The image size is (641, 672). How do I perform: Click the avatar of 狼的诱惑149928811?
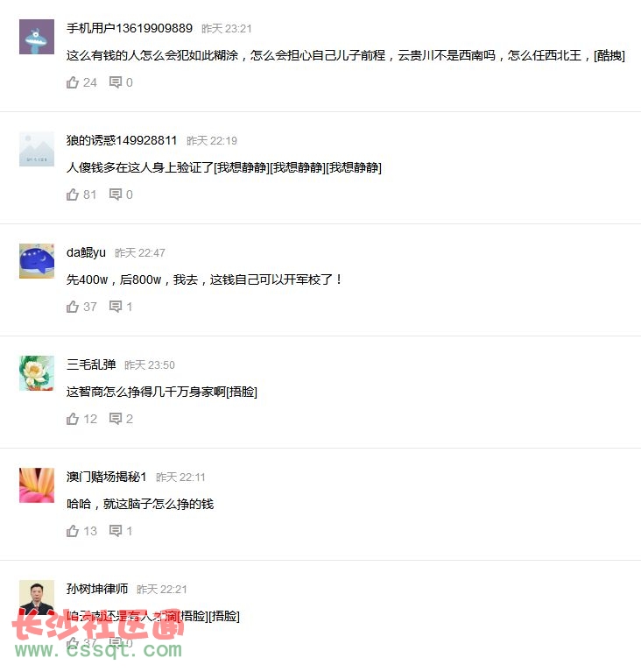(x=37, y=149)
